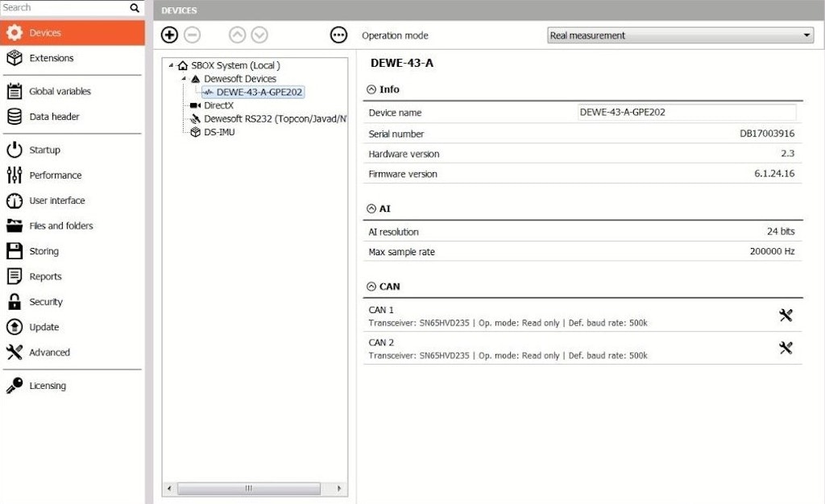Click the remove device minus button
The height and width of the screenshot is (504, 825).
coord(193,35)
